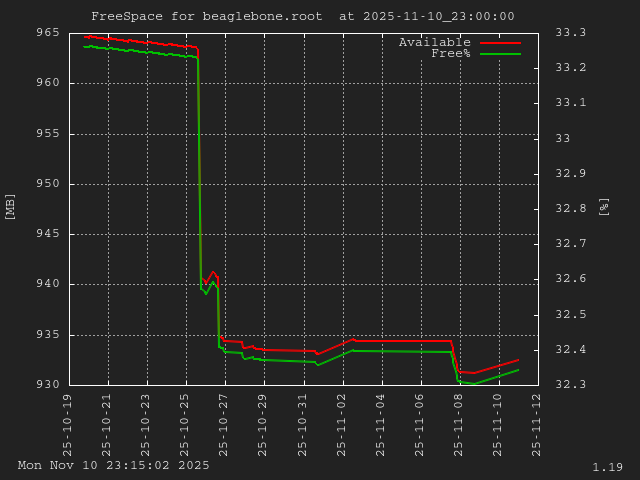Click the green Free% line sample in legend
Image resolution: width=640 pixels, height=480 pixels.
500,54
